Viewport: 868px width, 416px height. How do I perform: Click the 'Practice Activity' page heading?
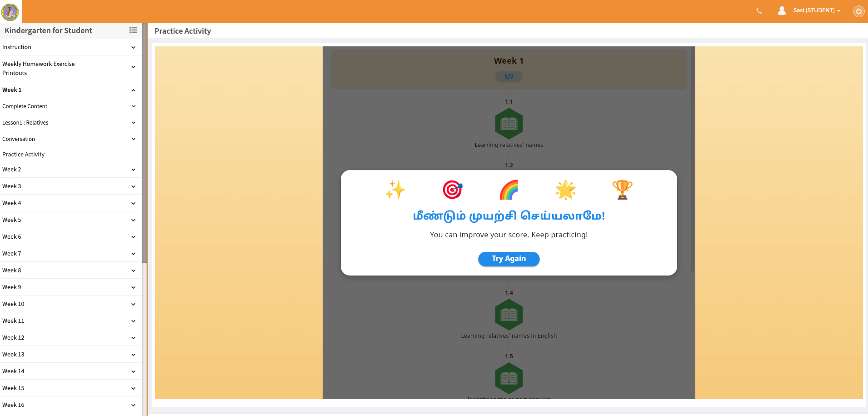pos(183,31)
